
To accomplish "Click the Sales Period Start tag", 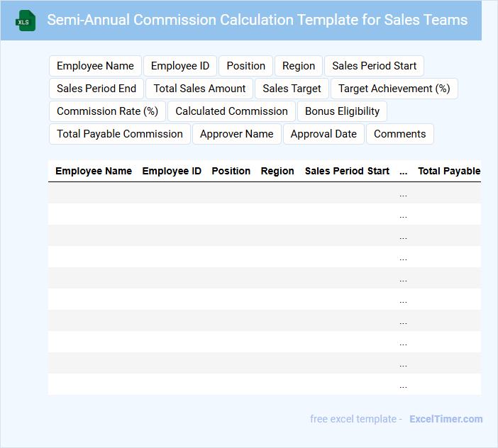I will tap(375, 66).
